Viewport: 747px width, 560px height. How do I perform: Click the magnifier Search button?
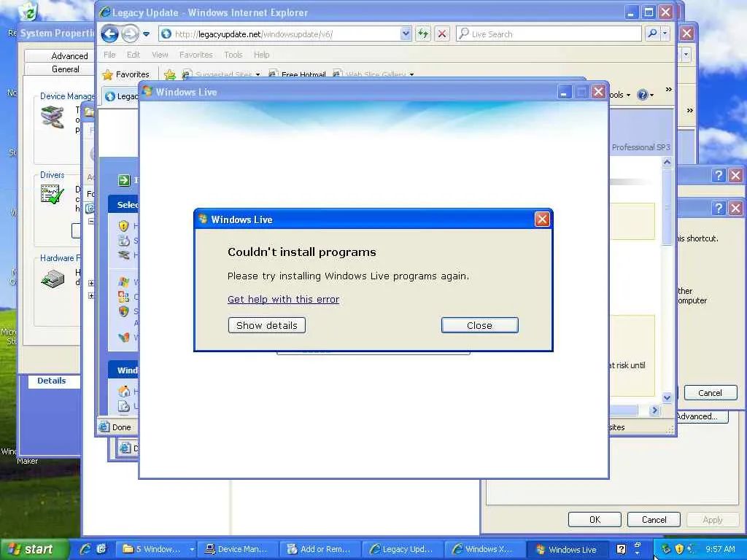651,34
